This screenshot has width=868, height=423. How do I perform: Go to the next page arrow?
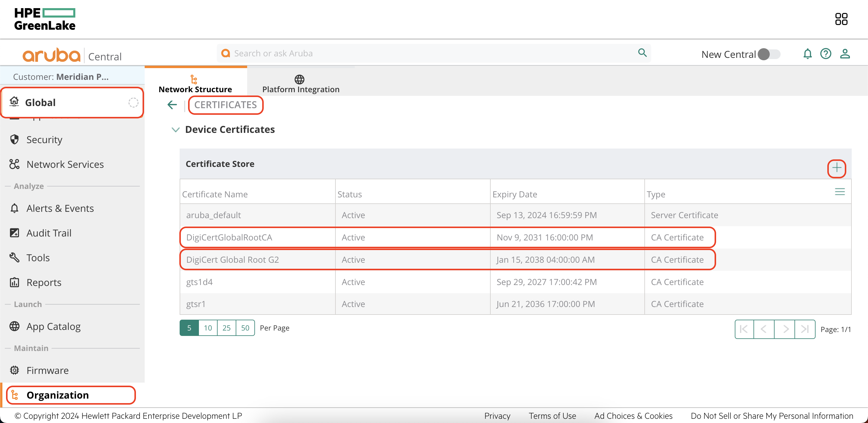click(x=785, y=329)
